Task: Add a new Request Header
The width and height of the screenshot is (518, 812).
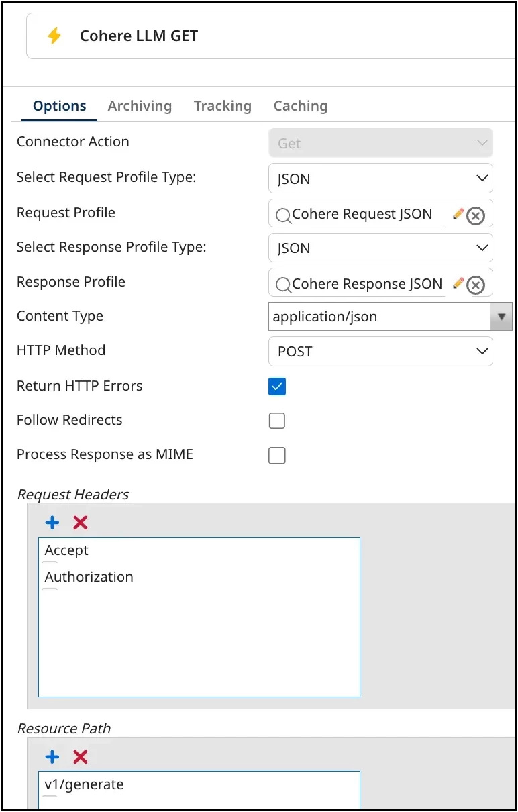Action: click(52, 523)
